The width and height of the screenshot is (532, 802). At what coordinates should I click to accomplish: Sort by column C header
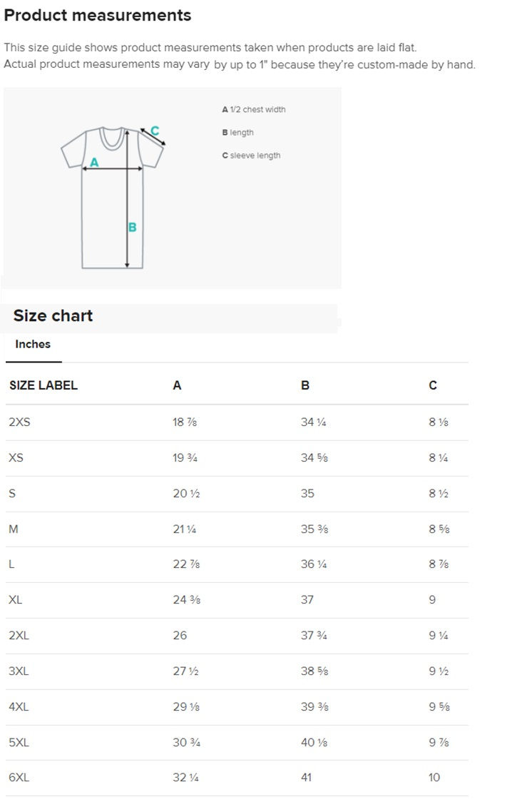click(x=432, y=385)
